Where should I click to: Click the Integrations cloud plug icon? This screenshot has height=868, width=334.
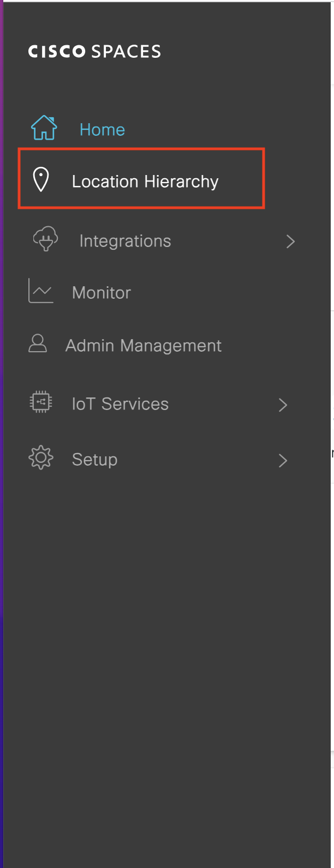(45, 239)
